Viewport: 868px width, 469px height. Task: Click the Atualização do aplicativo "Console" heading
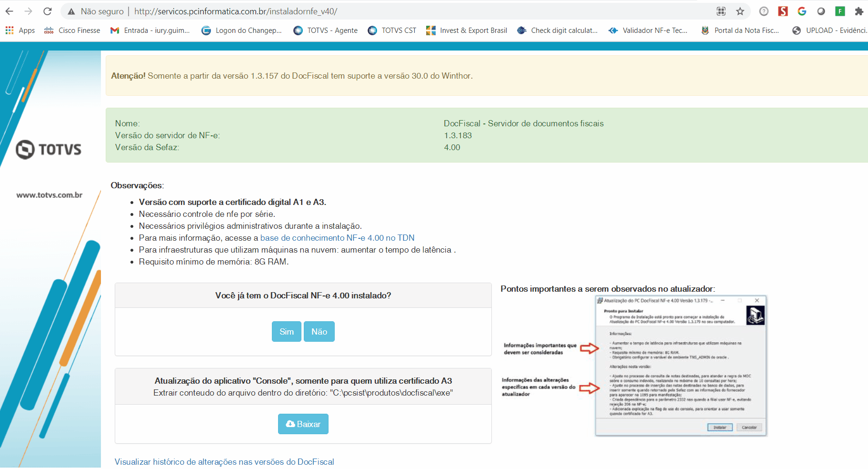click(x=303, y=381)
